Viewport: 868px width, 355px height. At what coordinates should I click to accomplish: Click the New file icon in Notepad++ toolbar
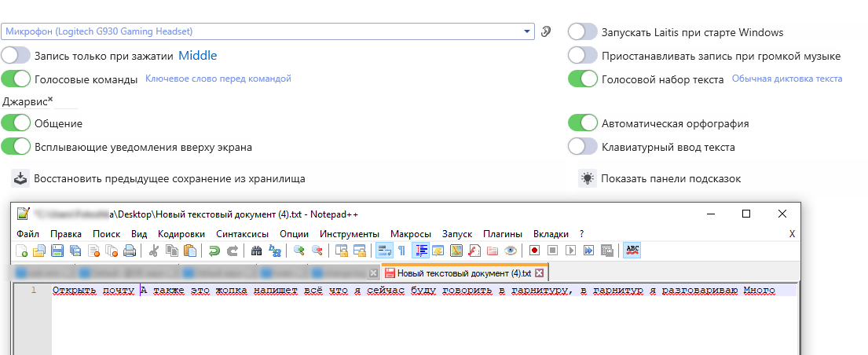(23, 251)
